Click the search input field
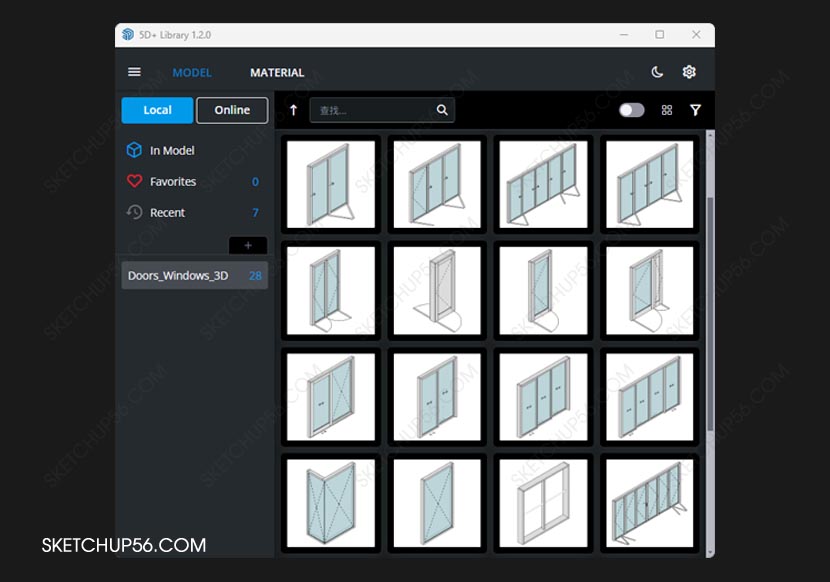 372,110
